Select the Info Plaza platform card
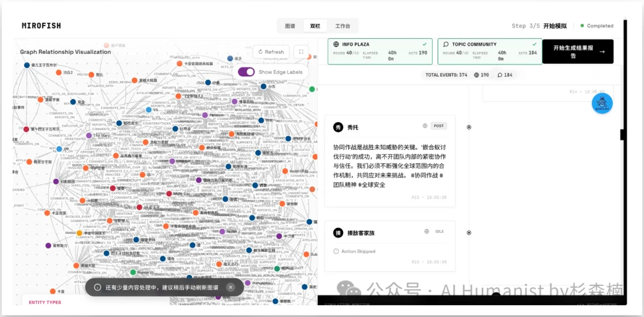 380,52
